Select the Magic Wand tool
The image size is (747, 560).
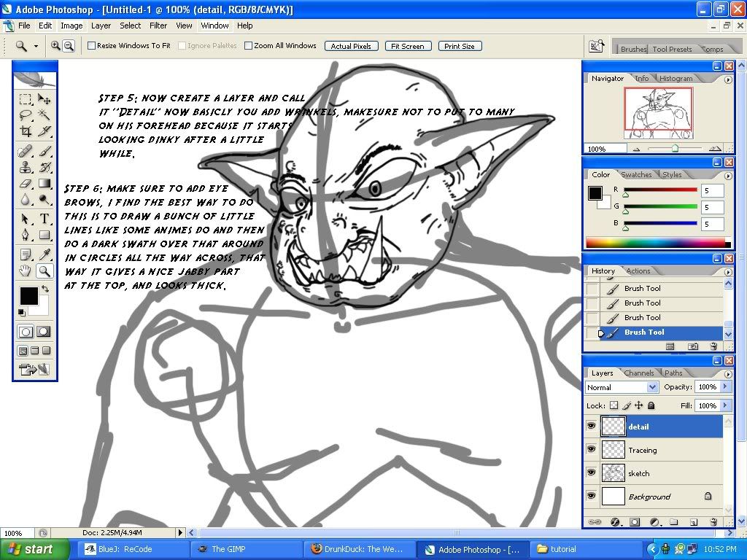click(x=44, y=114)
